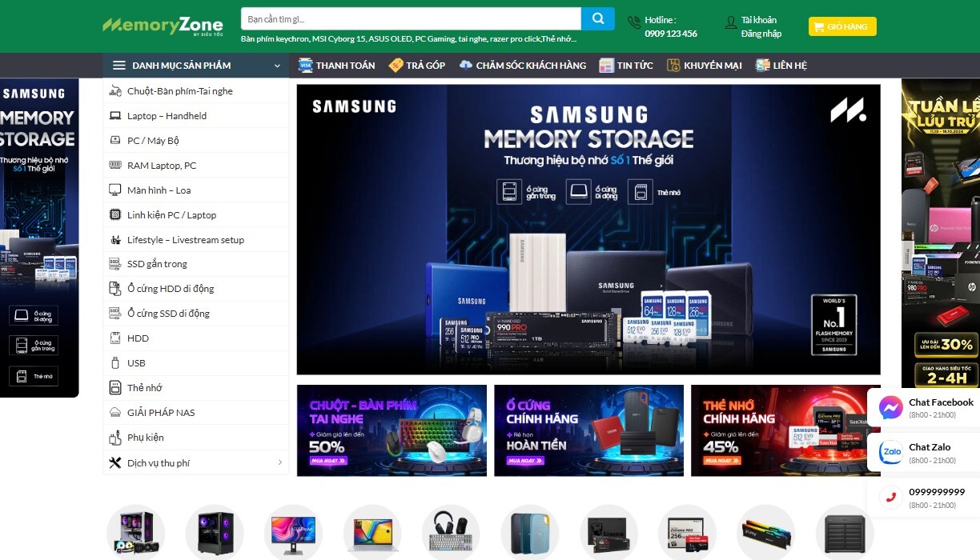Open the KHUYẾN MẠI promotions menu
980x560 pixels.
[x=705, y=66]
